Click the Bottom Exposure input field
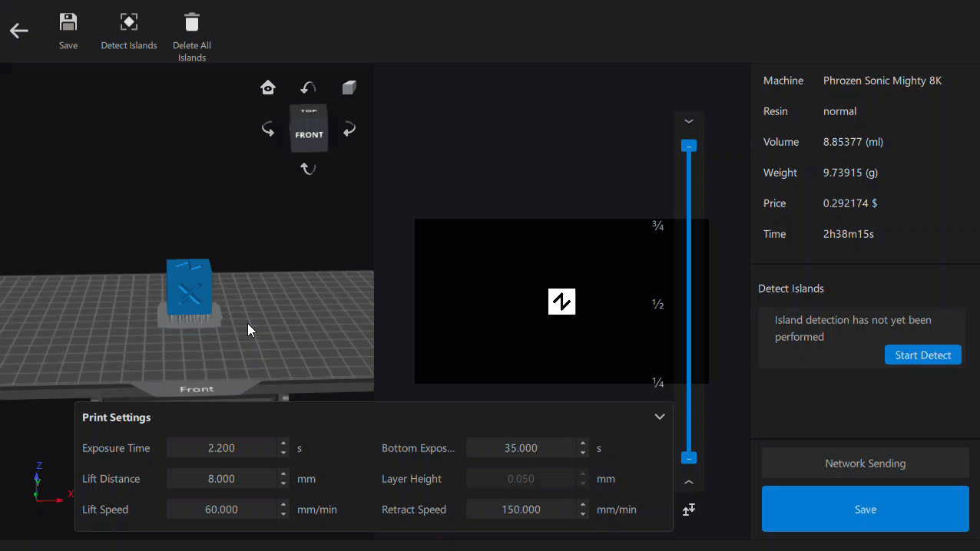980x551 pixels. pyautogui.click(x=521, y=448)
